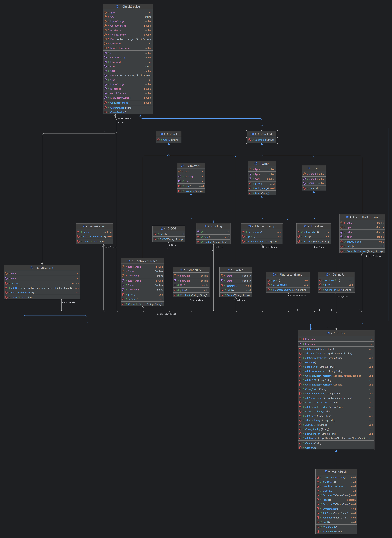Screen dimensions: 392x538
Task: Click the ControlledCurtains class title
Action: pyautogui.click(x=365, y=217)
